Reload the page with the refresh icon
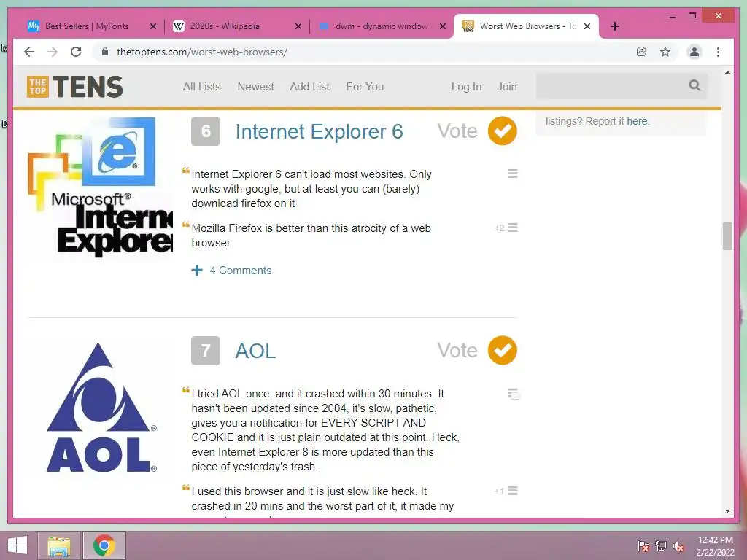The width and height of the screenshot is (747, 560). [x=76, y=52]
